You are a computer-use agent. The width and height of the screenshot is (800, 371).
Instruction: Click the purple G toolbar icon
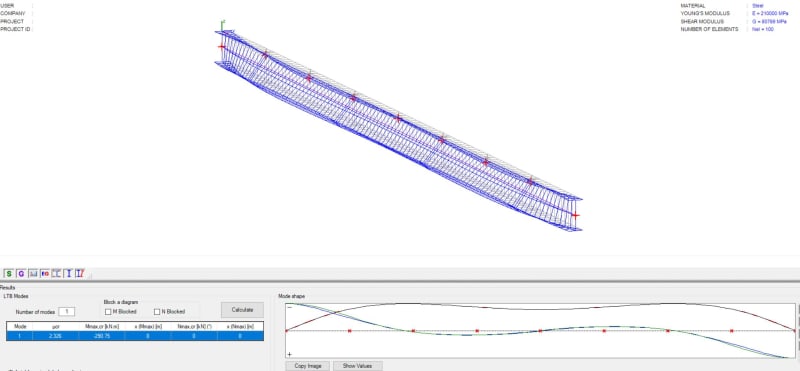coord(21,274)
